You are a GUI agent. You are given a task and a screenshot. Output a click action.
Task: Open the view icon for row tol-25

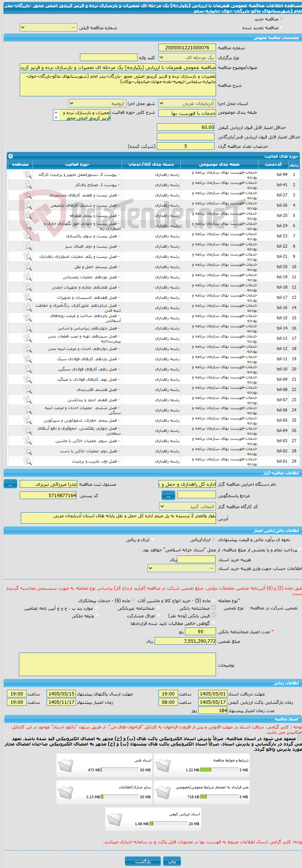pyautogui.click(x=27, y=215)
